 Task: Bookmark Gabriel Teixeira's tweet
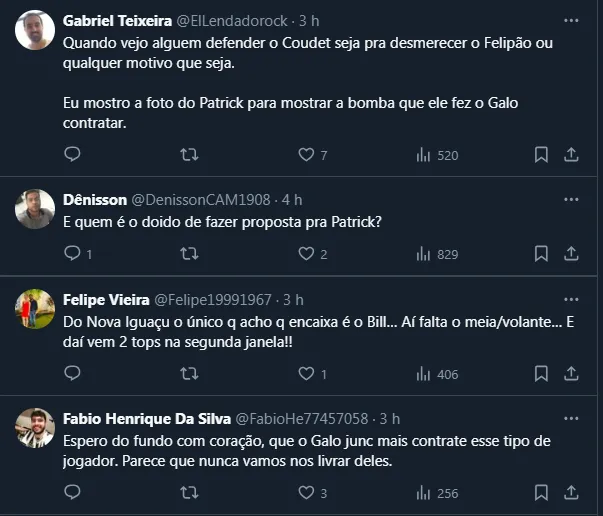pyautogui.click(x=541, y=154)
